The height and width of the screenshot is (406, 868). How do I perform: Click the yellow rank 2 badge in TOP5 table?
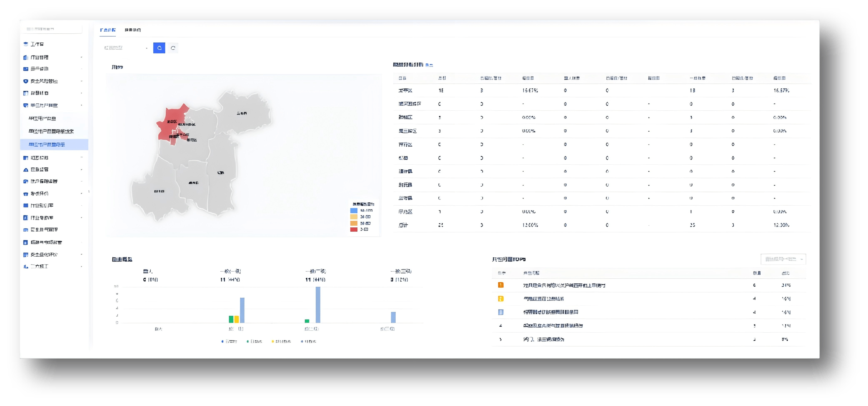pyautogui.click(x=501, y=299)
